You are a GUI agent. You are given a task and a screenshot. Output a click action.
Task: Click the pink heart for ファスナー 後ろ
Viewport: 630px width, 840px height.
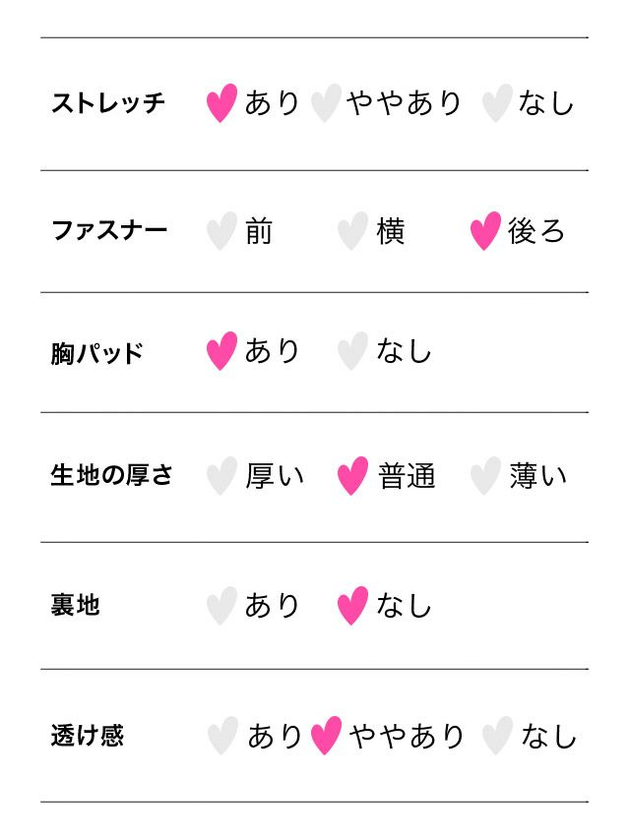(485, 231)
